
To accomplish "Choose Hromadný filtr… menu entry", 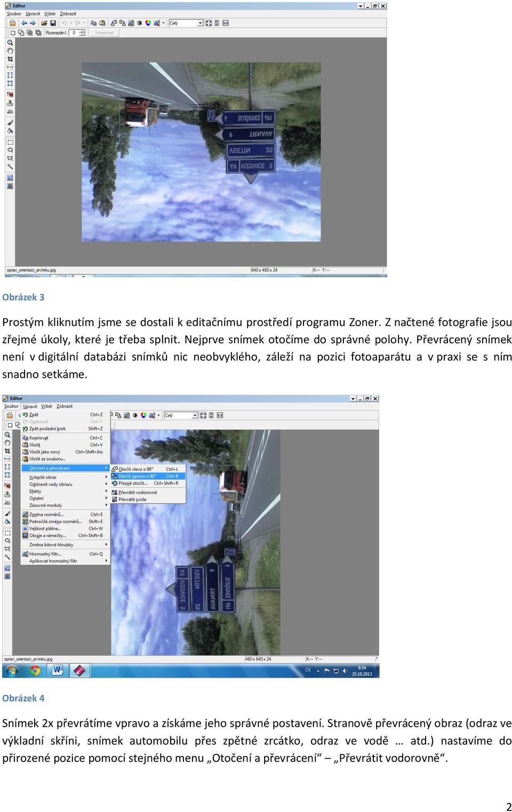I will tap(65, 554).
